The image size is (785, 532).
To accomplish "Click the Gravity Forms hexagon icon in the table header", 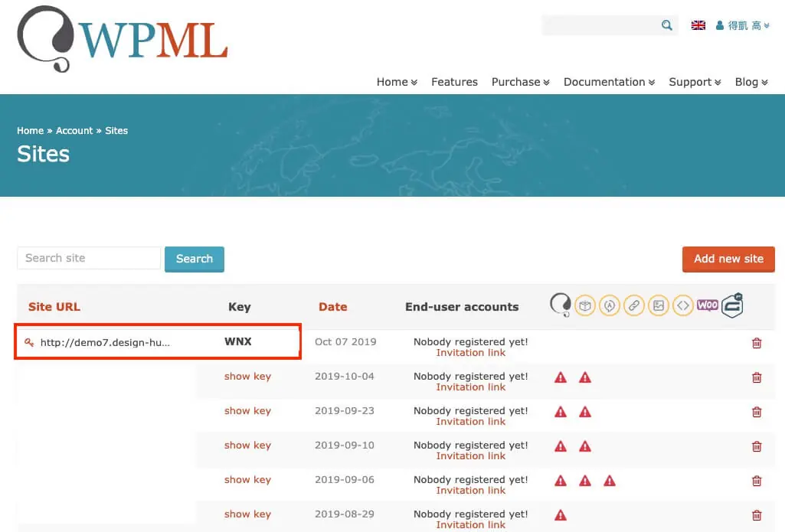I will click(732, 305).
